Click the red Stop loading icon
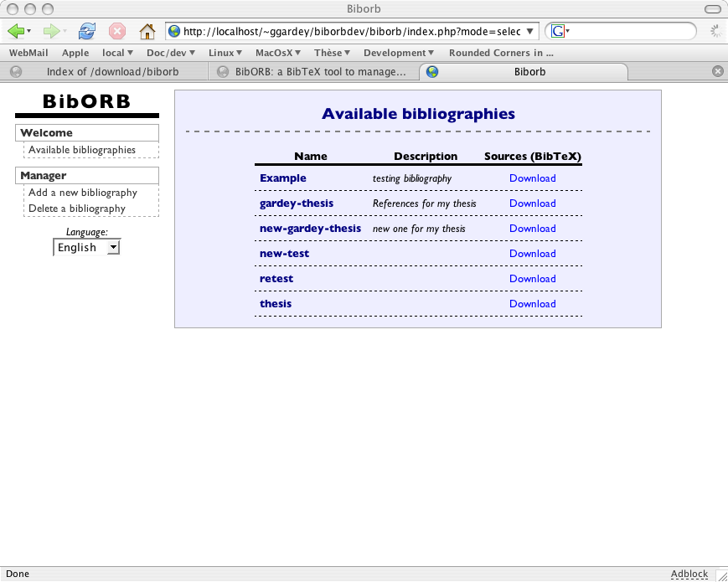The height and width of the screenshot is (582, 728). coord(117,31)
